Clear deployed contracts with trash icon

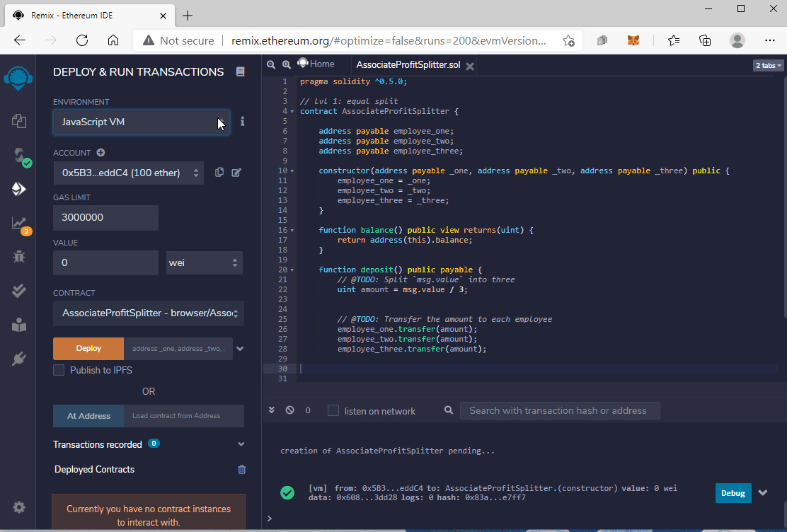(241, 470)
